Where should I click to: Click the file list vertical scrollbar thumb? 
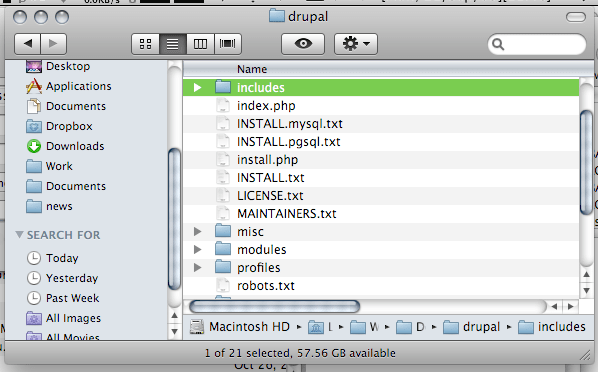tap(587, 163)
